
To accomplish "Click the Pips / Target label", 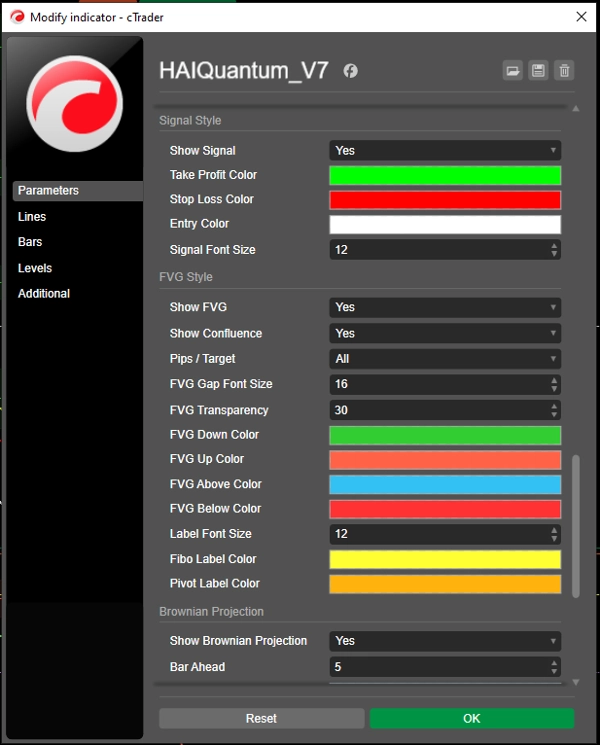I will point(202,359).
